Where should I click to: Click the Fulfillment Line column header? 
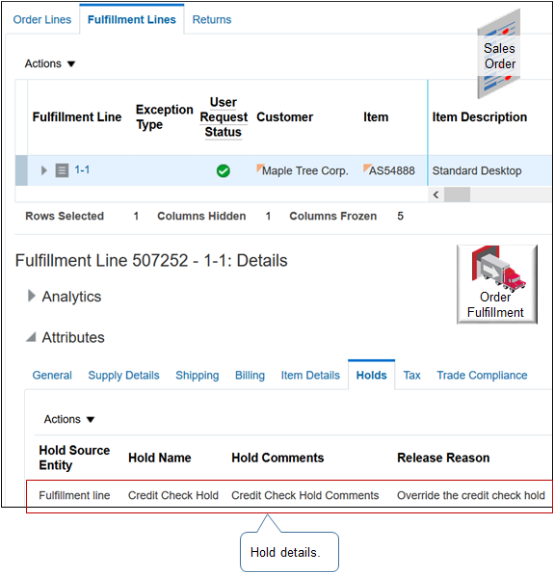(77, 117)
